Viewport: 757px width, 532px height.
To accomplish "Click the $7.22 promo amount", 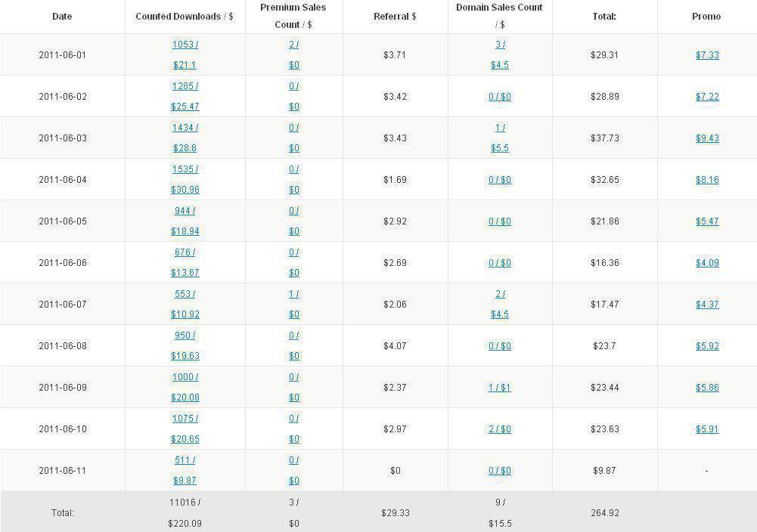I will (707, 97).
